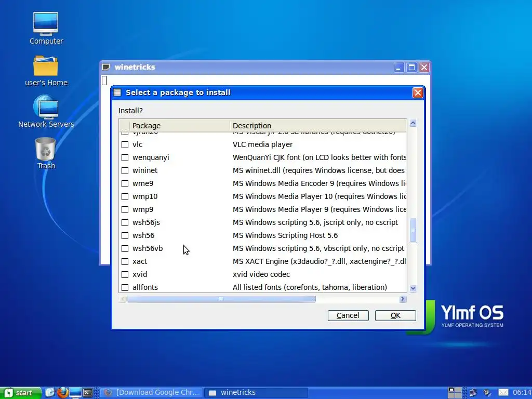Close the Select a package dialog
Image resolution: width=532 pixels, height=399 pixels.
click(418, 92)
